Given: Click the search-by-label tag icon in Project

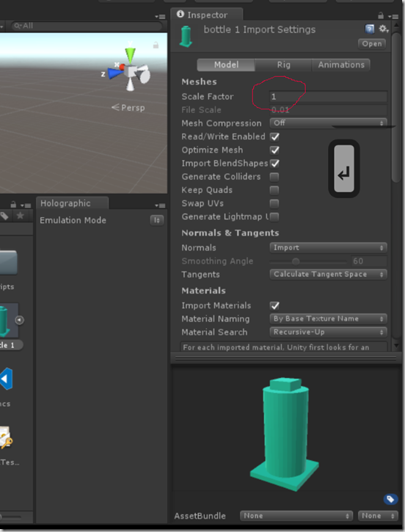Looking at the screenshot, I should point(4,216).
